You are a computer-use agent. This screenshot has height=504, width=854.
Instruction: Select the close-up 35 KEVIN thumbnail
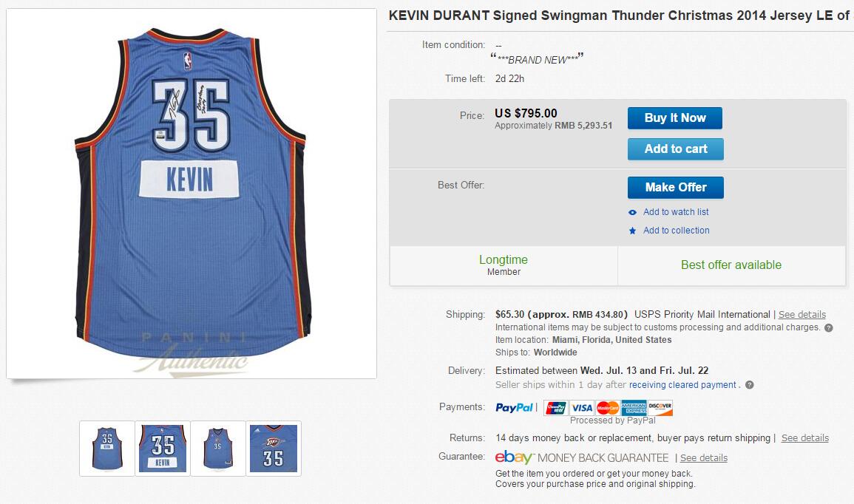click(x=163, y=449)
